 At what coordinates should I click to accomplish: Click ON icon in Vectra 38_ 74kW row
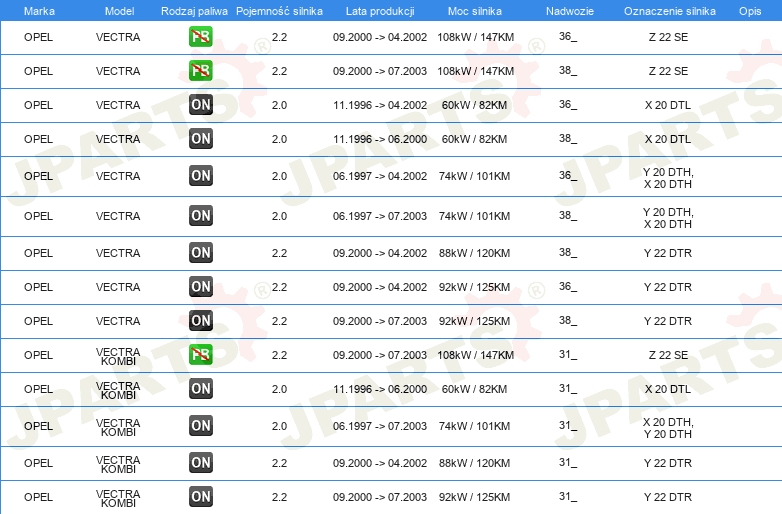pyautogui.click(x=200, y=215)
